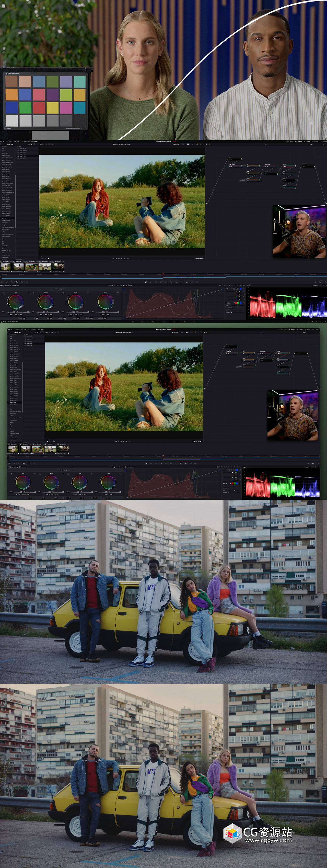
Task: Open timeline name dropdown above upper Resolve viewer
Action: pos(122,144)
